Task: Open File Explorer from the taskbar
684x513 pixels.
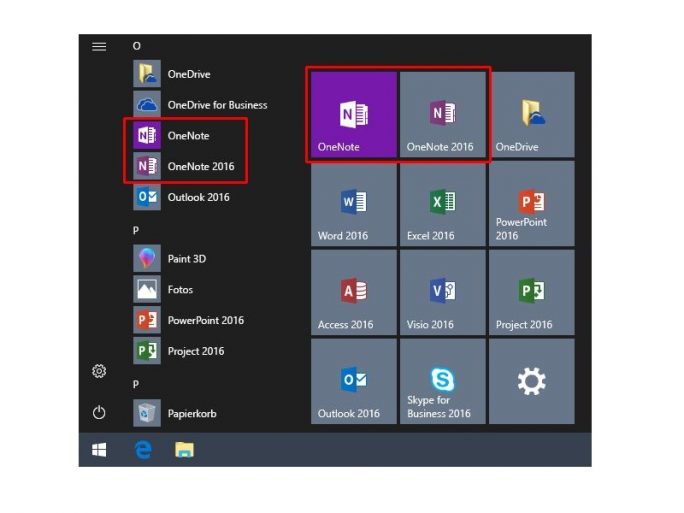Action: point(185,450)
